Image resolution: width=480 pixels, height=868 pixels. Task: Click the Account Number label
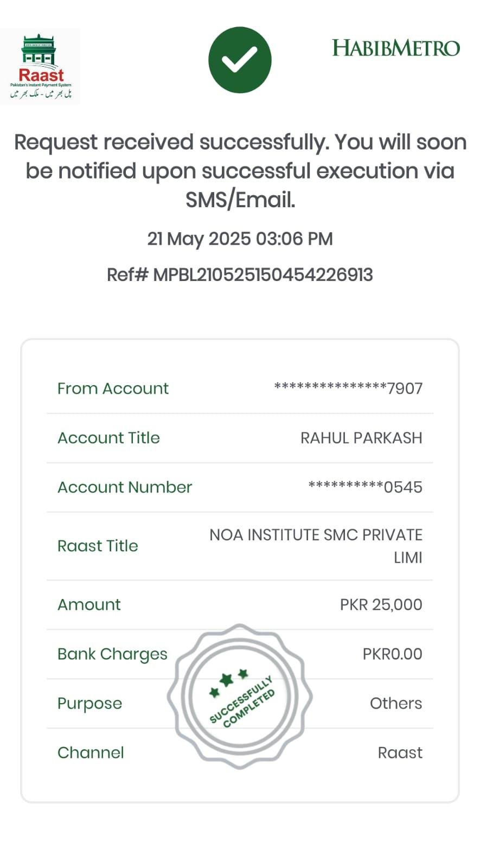point(125,487)
